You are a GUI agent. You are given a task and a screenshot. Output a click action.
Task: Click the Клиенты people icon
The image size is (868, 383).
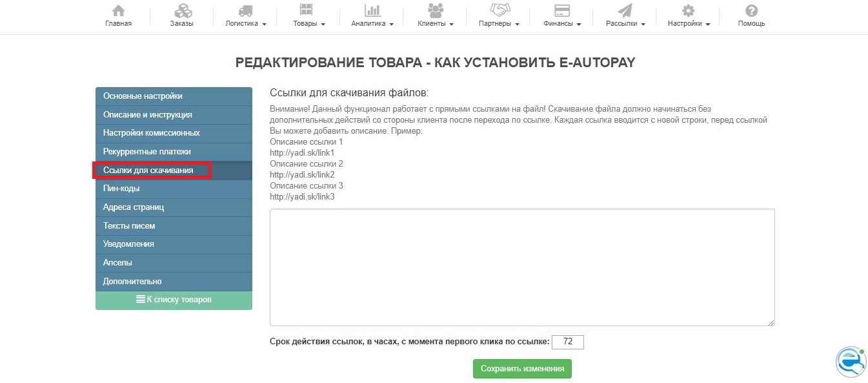point(436,11)
